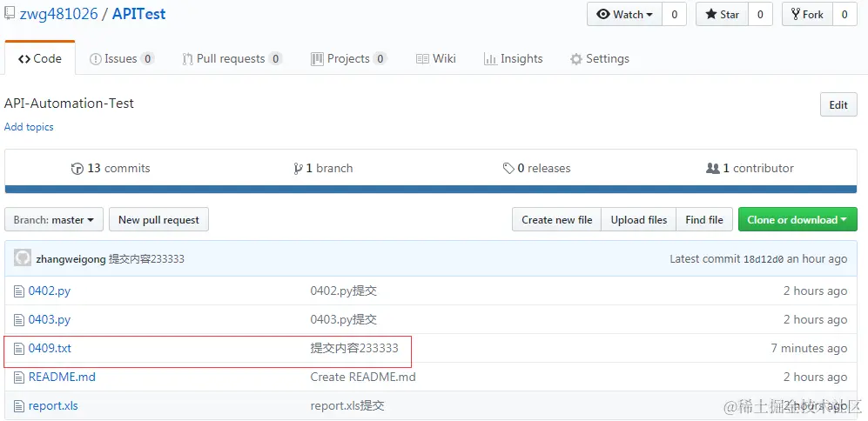View the 13 commits history
868x421 pixels.
point(111,168)
